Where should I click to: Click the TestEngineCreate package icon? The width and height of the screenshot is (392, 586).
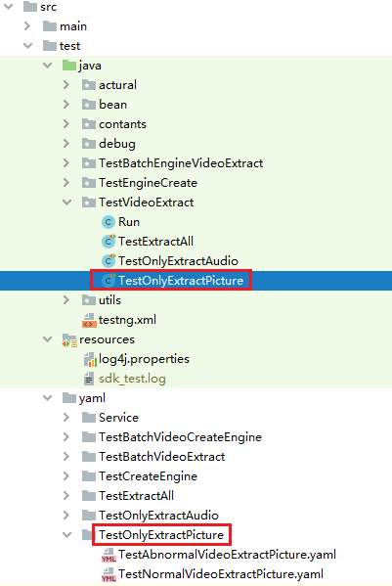[89, 182]
